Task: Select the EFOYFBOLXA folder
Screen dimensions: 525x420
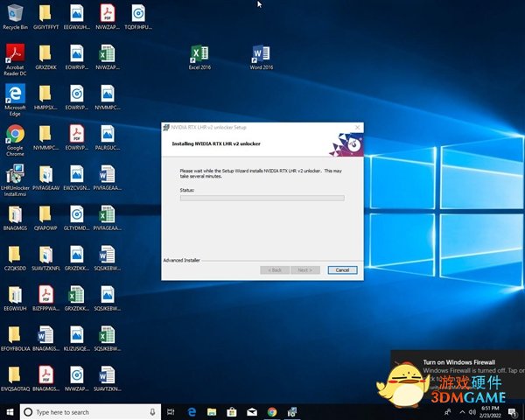Action: (x=15, y=339)
